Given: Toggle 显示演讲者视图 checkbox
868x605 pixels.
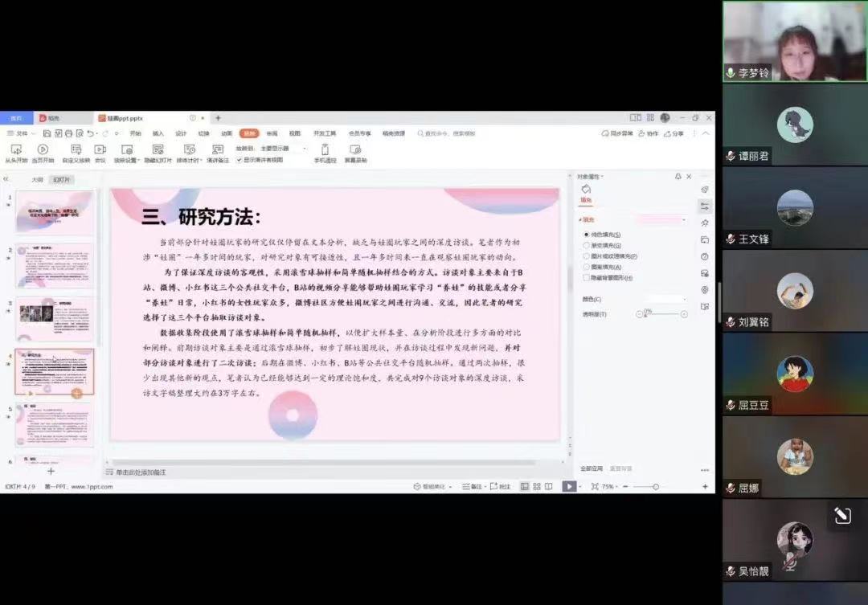Looking at the screenshot, I should tap(239, 160).
